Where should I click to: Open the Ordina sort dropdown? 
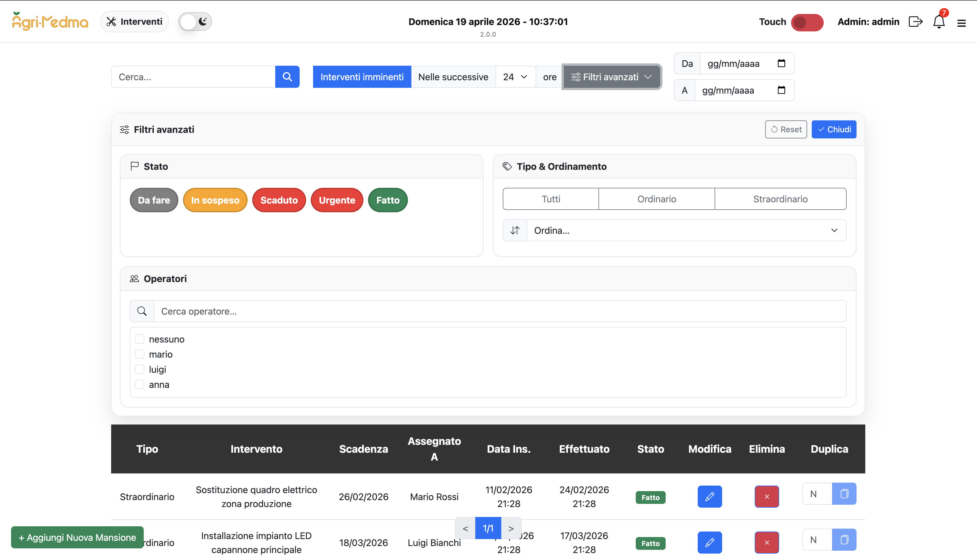tap(686, 230)
